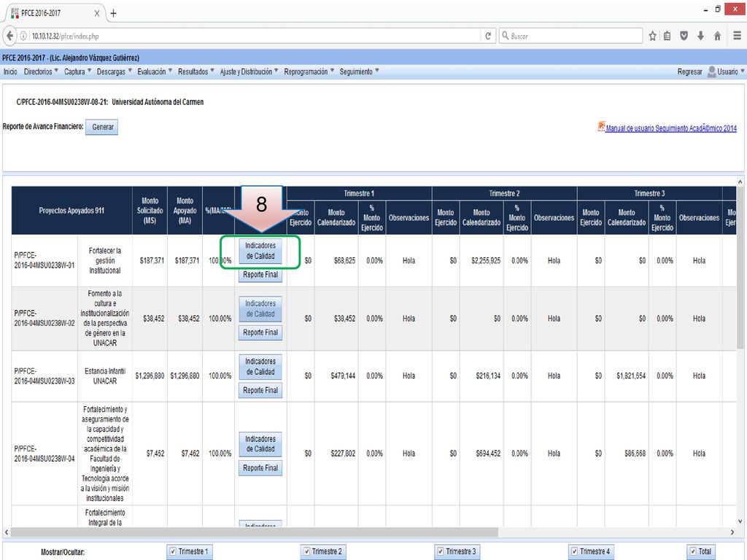
Task: Select the Universidad Autónoma del Carmen title text
Action: [x=158, y=102]
